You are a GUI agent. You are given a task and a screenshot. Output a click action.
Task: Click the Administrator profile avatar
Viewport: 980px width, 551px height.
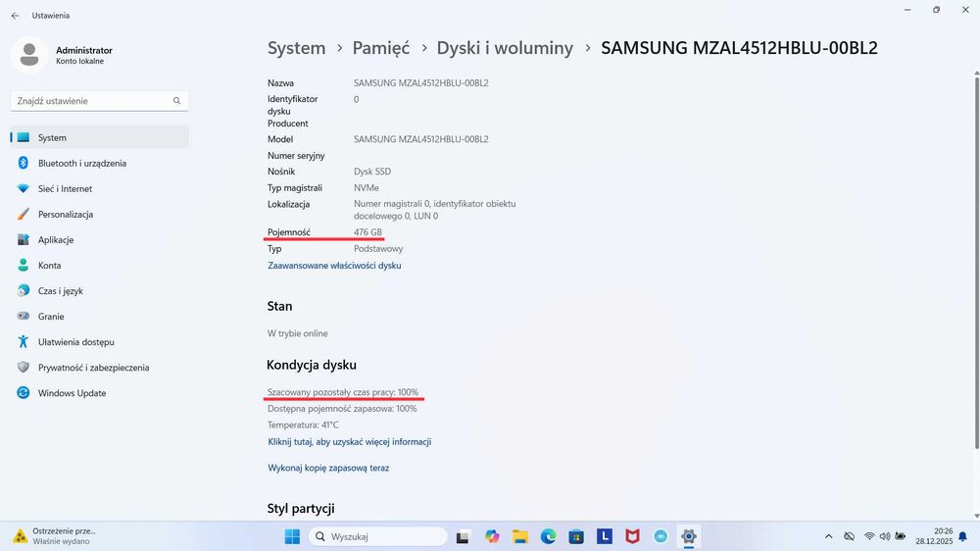pos(28,54)
